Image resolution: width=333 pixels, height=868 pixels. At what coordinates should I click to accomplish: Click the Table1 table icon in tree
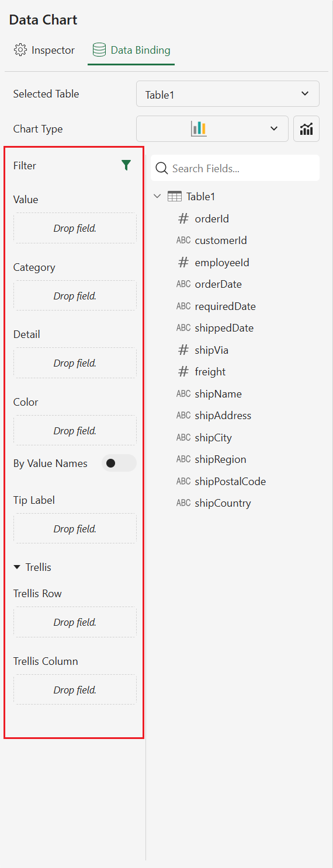pos(175,197)
